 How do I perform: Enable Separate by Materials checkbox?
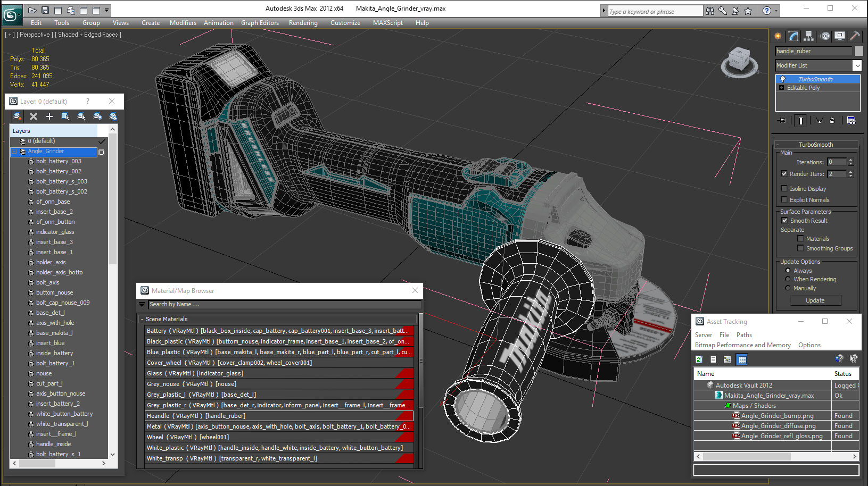tap(800, 239)
